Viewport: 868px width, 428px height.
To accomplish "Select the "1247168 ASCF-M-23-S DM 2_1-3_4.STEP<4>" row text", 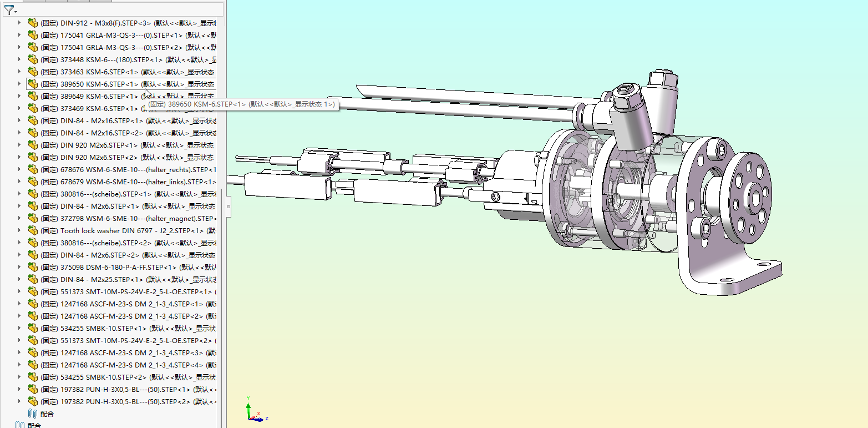I will tap(128, 365).
